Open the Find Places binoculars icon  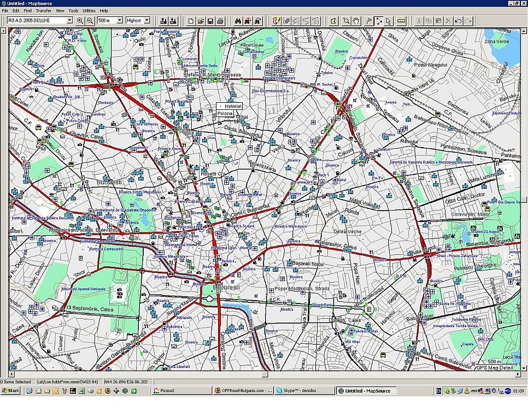[x=238, y=21]
